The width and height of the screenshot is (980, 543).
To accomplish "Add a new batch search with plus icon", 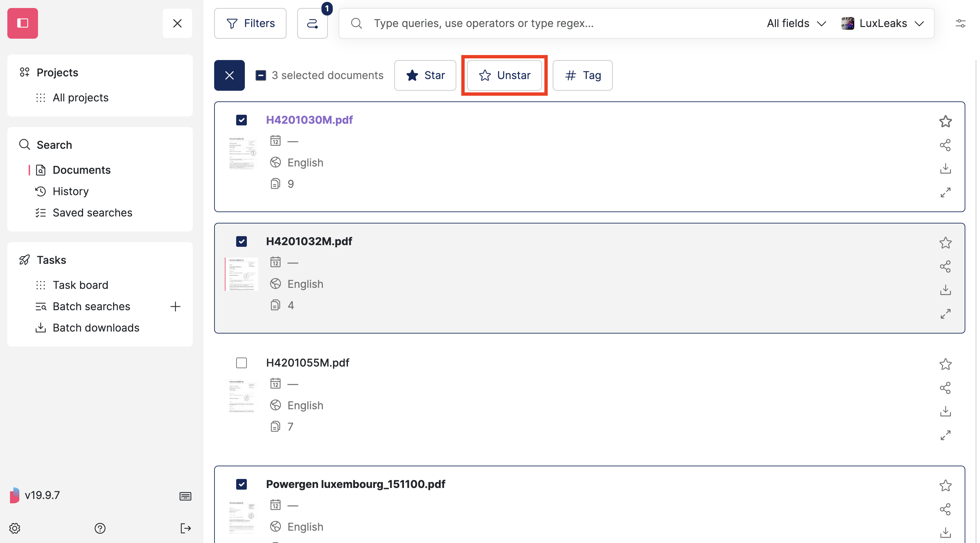I will pyautogui.click(x=175, y=306).
